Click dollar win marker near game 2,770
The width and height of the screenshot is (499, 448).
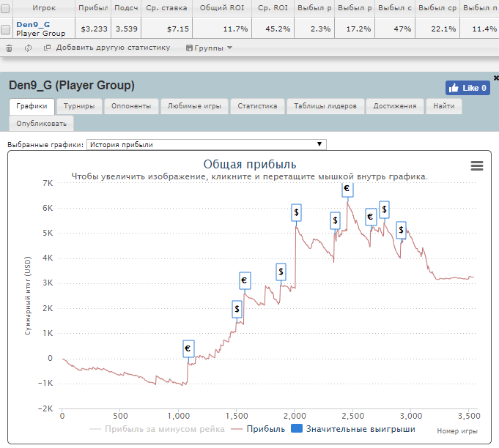tap(384, 209)
